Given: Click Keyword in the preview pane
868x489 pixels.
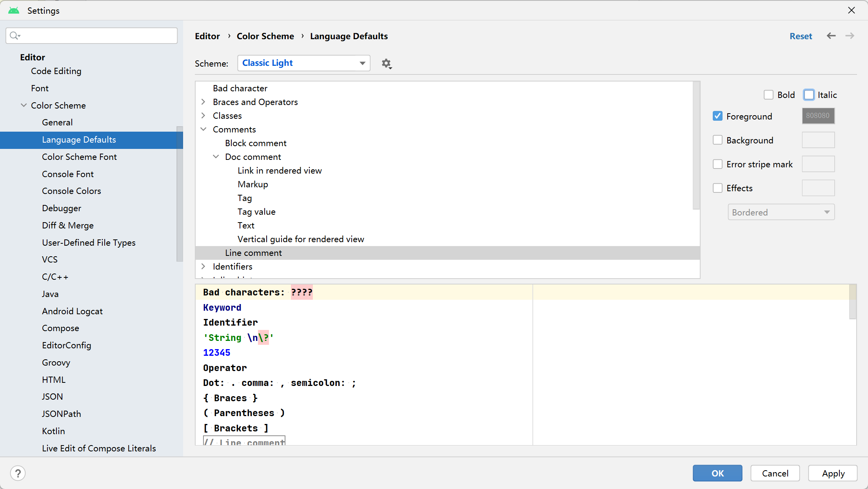Looking at the screenshot, I should click(x=222, y=308).
